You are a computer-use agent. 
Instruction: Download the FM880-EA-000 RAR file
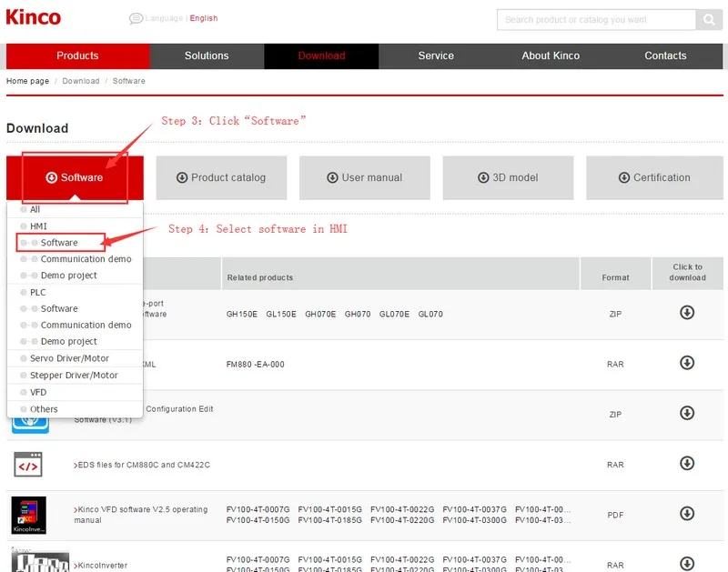pos(687,363)
